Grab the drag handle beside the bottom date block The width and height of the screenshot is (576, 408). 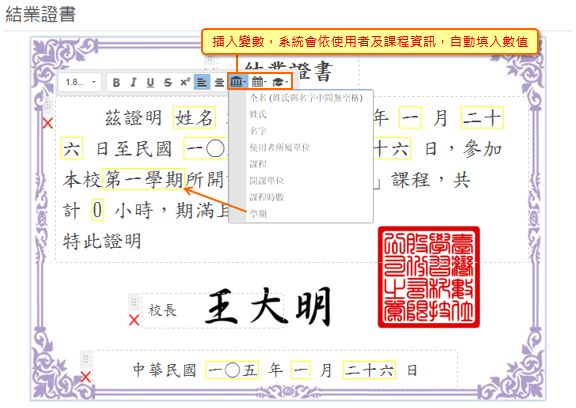click(x=85, y=358)
